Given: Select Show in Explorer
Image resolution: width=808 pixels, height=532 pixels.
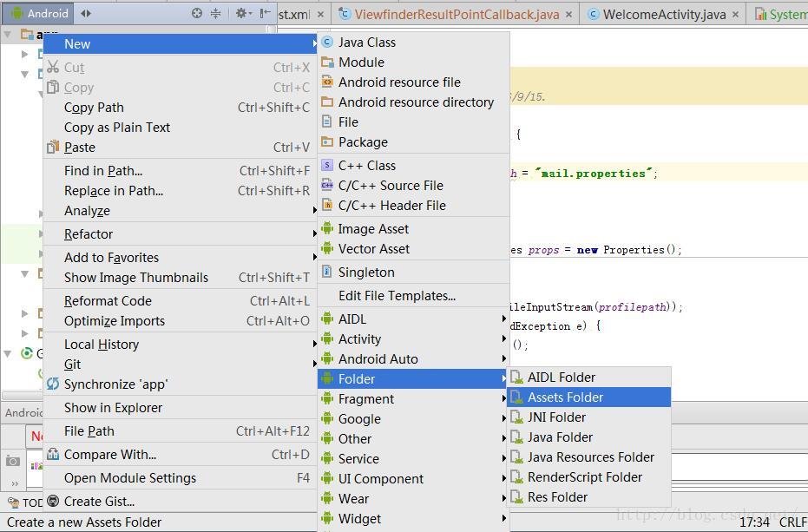Looking at the screenshot, I should tap(180, 408).
